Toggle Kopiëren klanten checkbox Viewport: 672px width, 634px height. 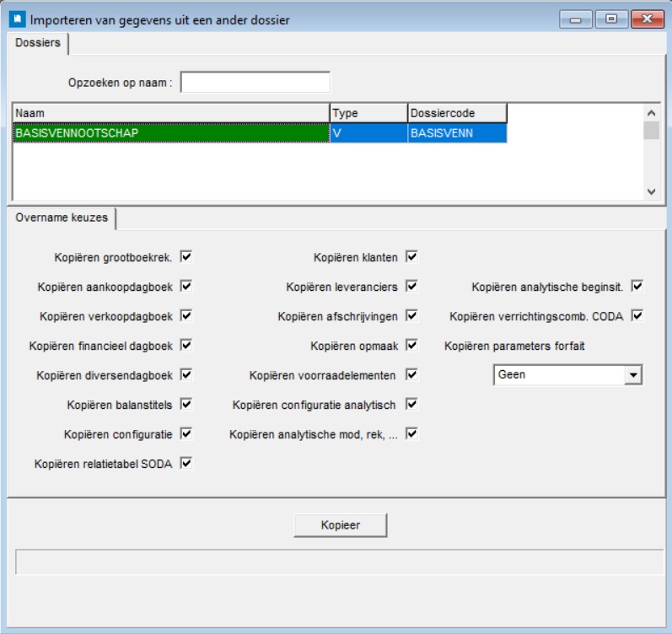coord(411,257)
